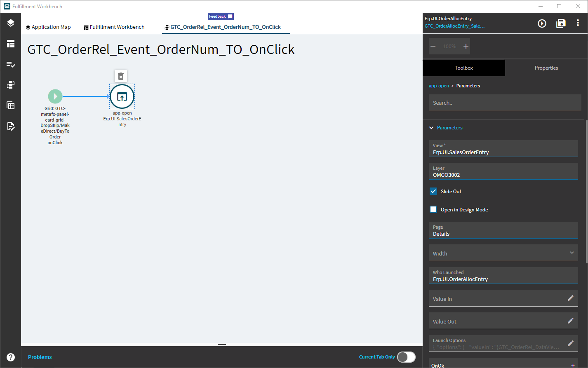This screenshot has width=588, height=368.
Task: Click the Feedback button
Action: pyautogui.click(x=221, y=16)
